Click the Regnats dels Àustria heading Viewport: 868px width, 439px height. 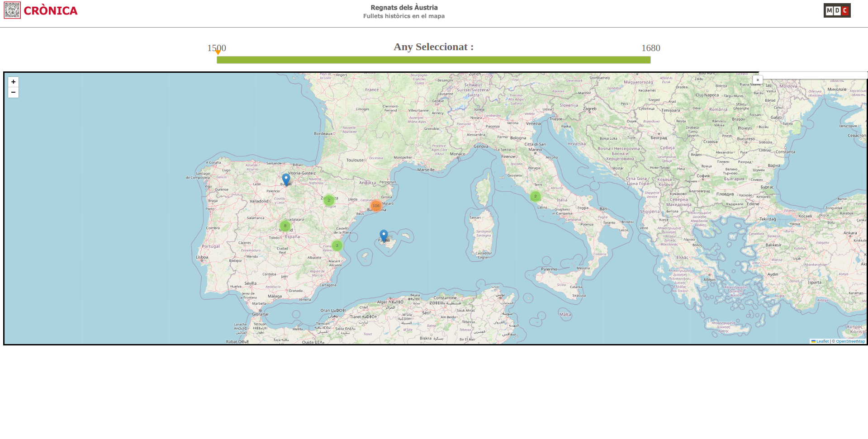click(x=404, y=7)
